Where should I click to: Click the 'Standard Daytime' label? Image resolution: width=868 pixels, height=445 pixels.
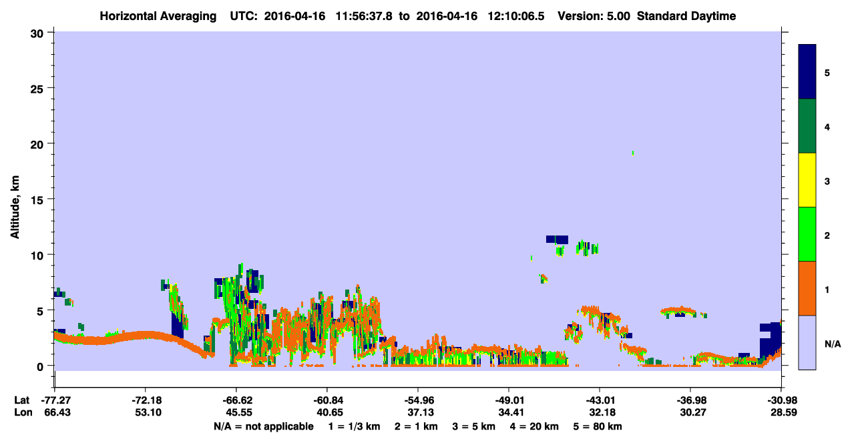pos(686,16)
